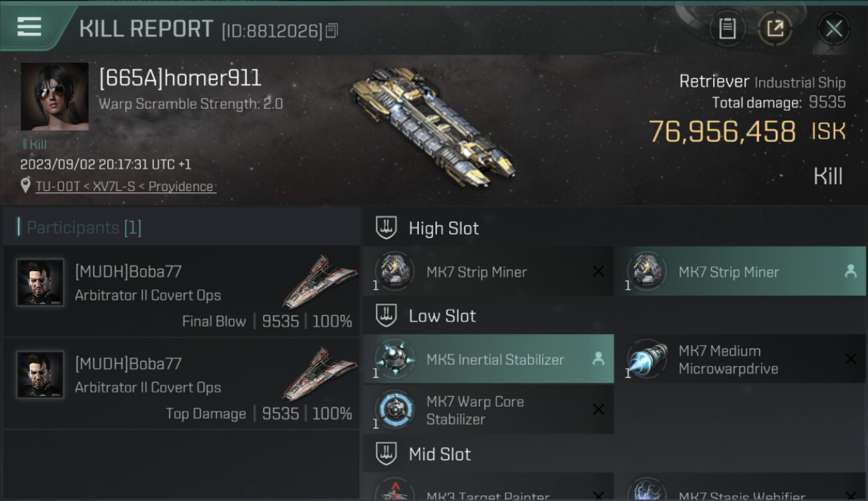Select MK7 Medium Microwarpdrive module
Viewport: 868px width, 501px height.
point(740,359)
